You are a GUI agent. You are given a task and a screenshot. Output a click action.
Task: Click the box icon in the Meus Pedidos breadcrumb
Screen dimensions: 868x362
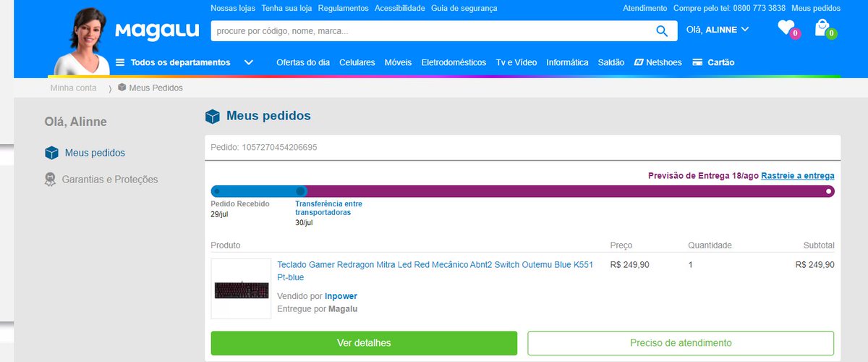pos(122,88)
